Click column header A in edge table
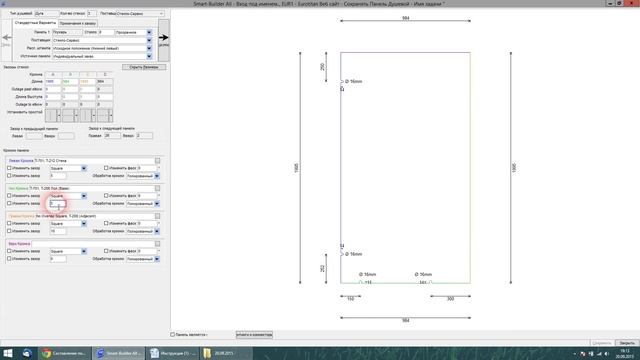Viewport: 640px width, 360px height. pyautogui.click(x=53, y=75)
